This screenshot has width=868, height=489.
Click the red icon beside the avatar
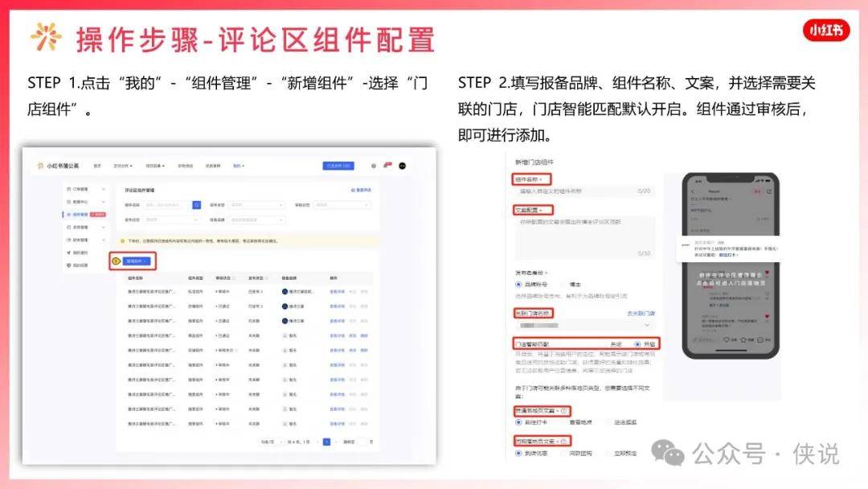pyautogui.click(x=387, y=165)
